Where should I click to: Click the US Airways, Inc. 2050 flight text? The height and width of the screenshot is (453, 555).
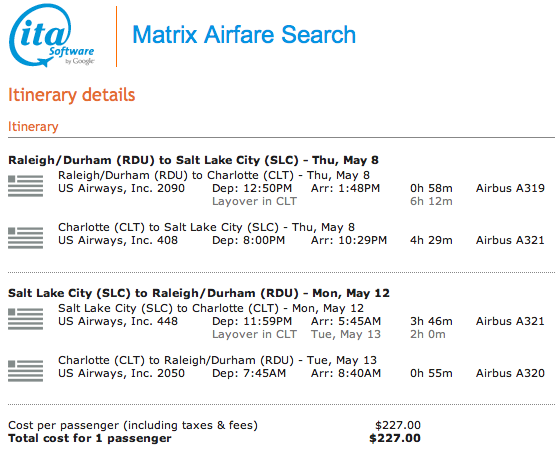point(121,373)
